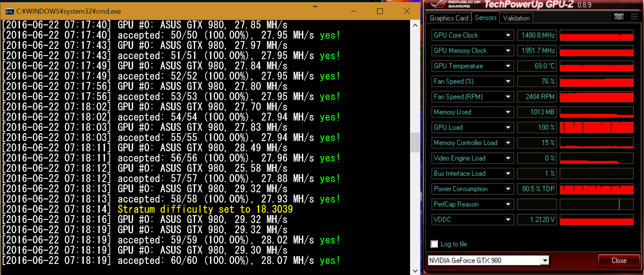Open the NVIDIA GeForce GTX 980 GPU selector
Screen dimensions: 644x275
pyautogui.click(x=488, y=260)
